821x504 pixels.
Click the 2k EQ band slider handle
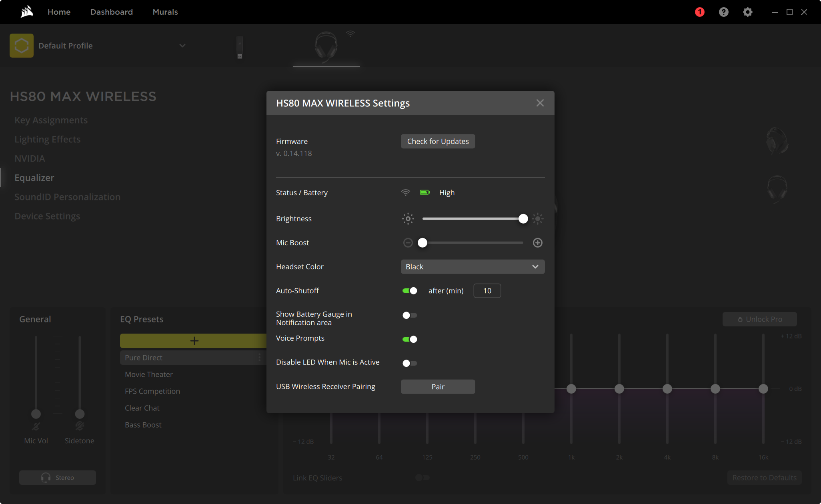(619, 389)
